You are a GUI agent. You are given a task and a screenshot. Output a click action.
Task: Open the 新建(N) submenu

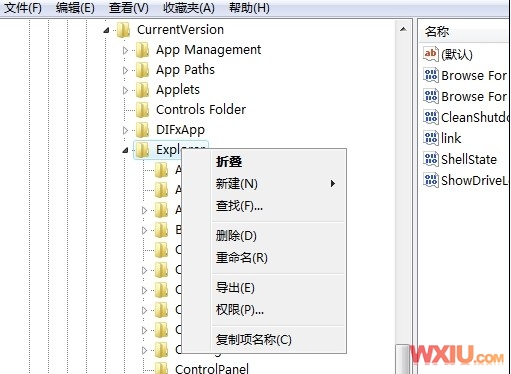coord(279,184)
